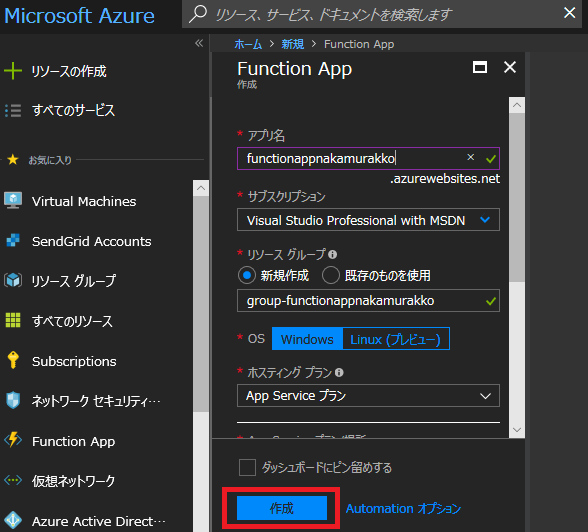Click the Azure Active Directory diamond icon
Image resolution: width=588 pixels, height=532 pixels.
pos(13,520)
